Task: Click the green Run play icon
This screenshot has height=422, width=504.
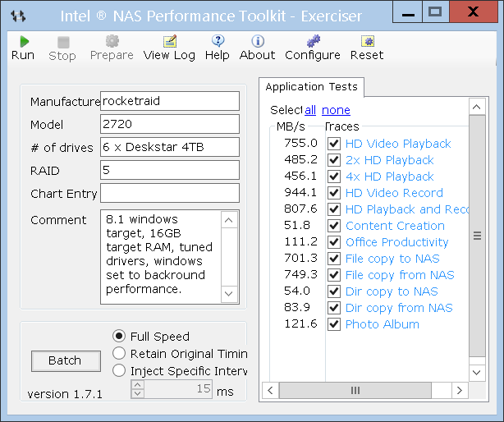Action: click(x=24, y=41)
